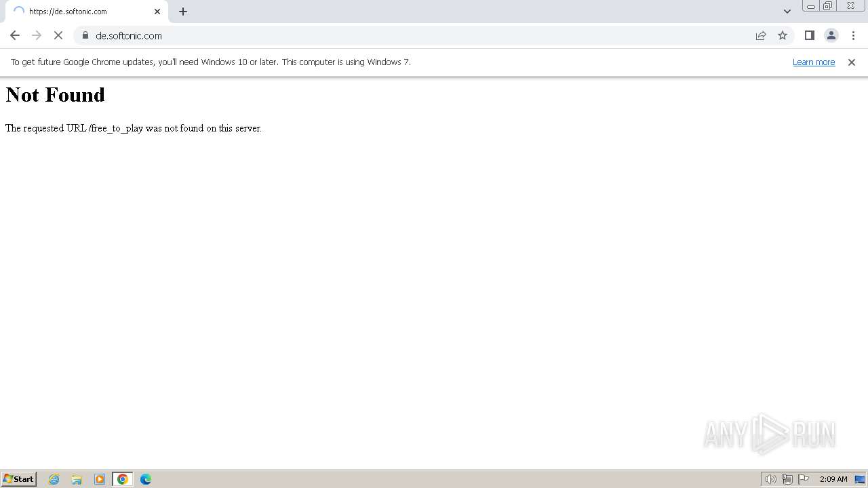Image resolution: width=868 pixels, height=488 pixels.
Task: Launch Microsoft Edge from taskbar
Action: (146, 479)
